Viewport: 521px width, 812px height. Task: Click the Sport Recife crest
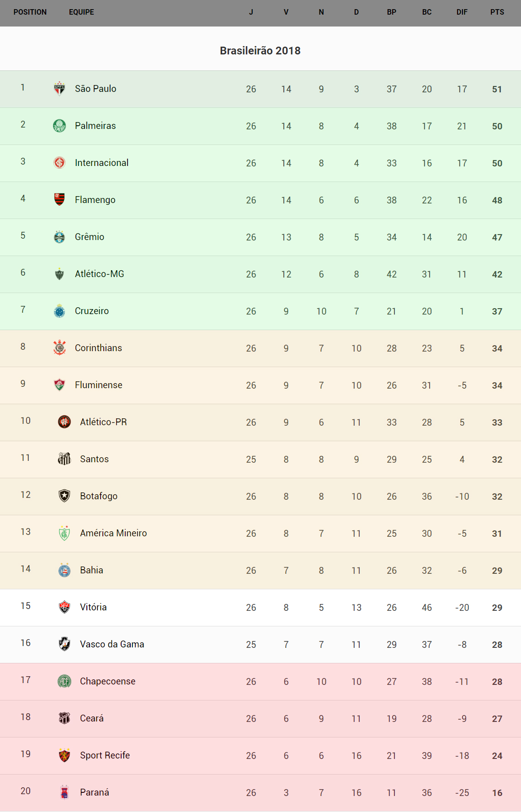[x=64, y=755]
